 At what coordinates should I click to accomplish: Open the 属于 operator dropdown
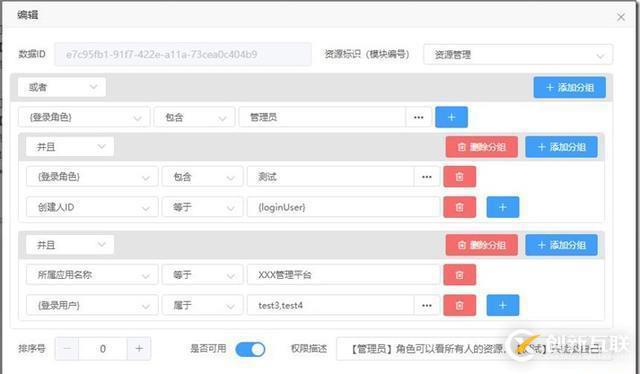coord(202,305)
